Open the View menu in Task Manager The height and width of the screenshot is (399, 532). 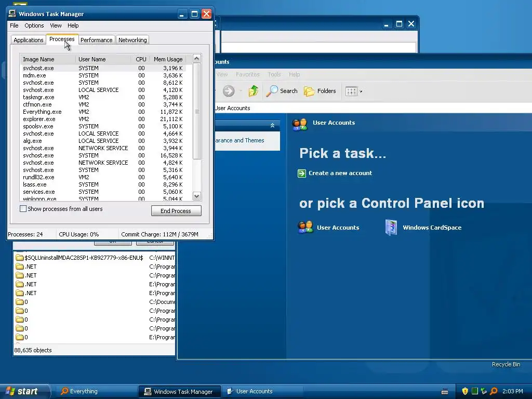pos(56,25)
